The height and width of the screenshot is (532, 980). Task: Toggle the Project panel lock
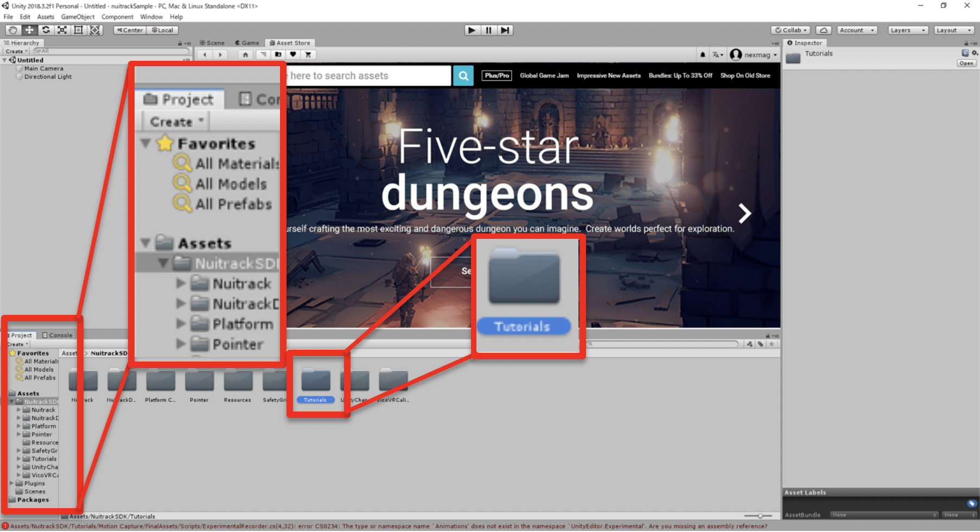pos(768,335)
